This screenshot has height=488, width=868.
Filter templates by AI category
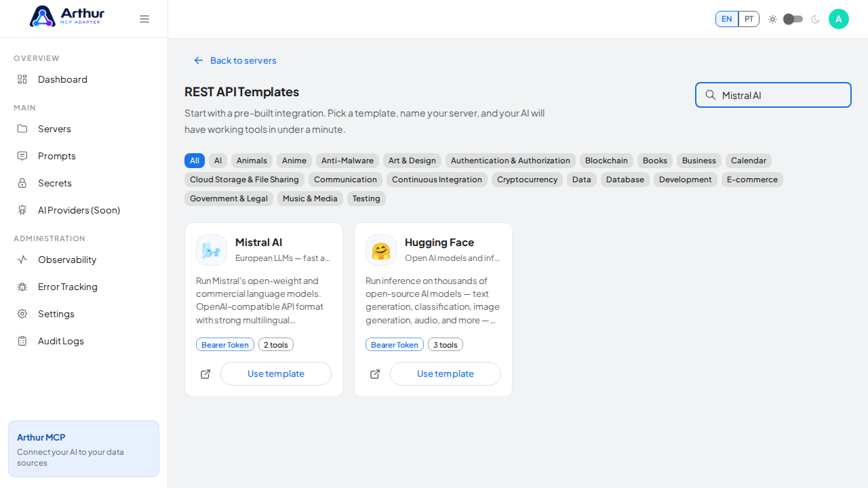218,161
